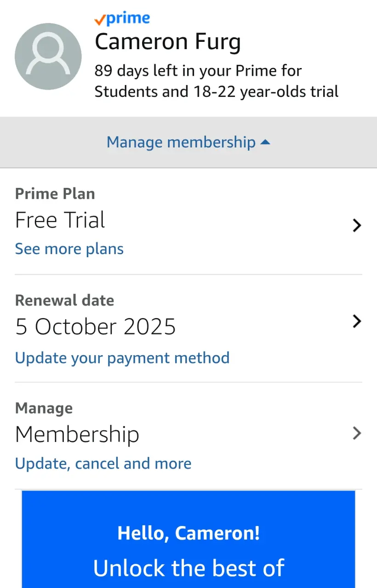
Task: Tap the Prime logo with checkmark
Action: point(122,19)
